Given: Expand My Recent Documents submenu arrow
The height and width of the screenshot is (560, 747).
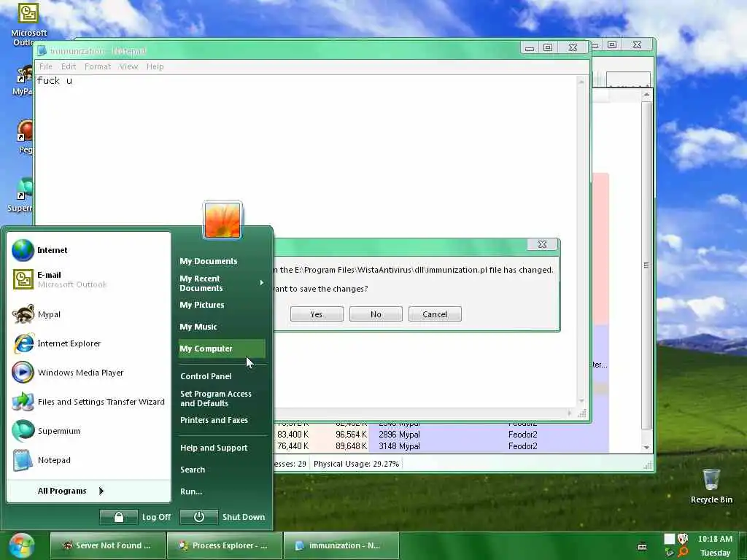Looking at the screenshot, I should click(262, 283).
